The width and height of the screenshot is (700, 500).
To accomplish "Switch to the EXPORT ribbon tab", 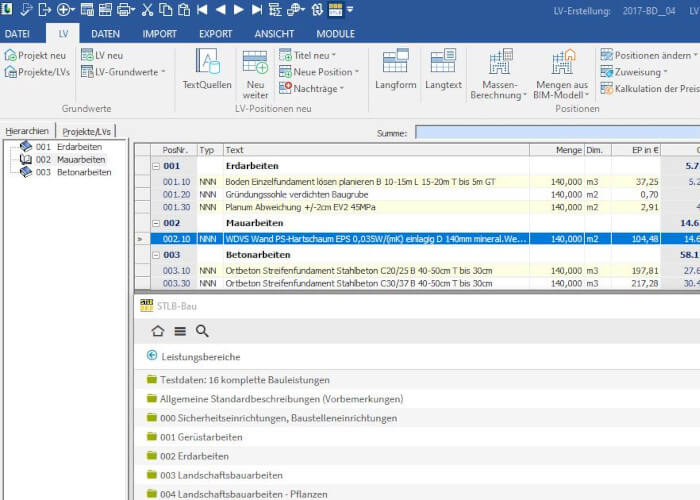I will pos(215,34).
